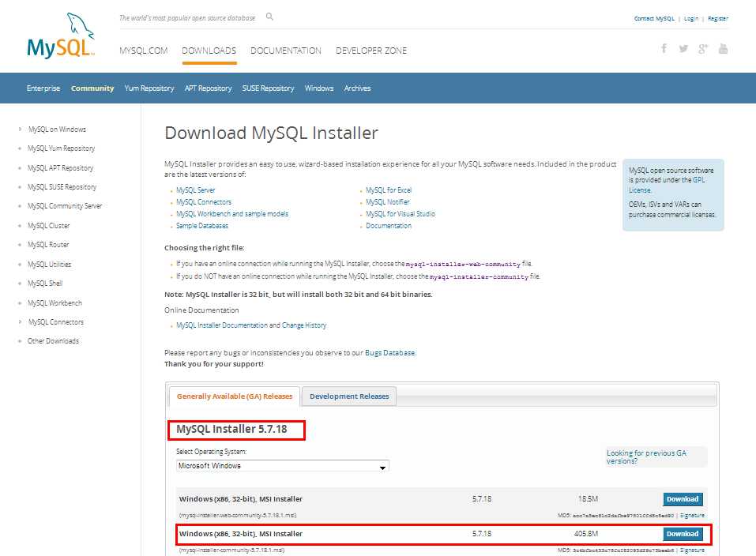Click the Documentation product list link

389,226
